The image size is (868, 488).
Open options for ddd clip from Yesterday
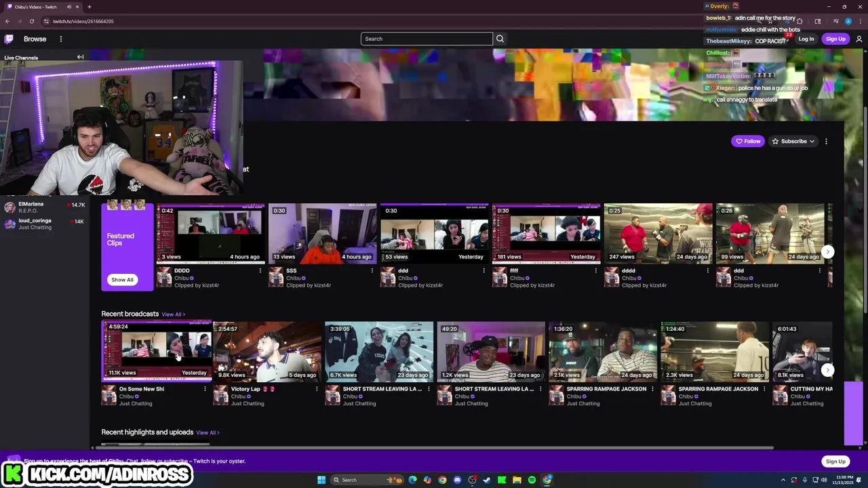click(484, 270)
